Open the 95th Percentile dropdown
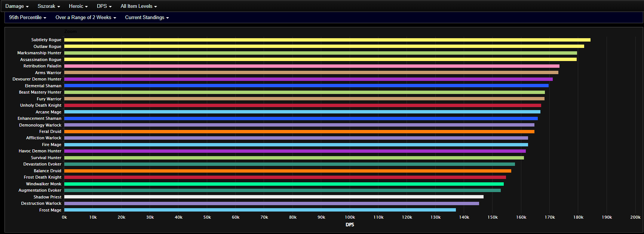The image size is (644, 234). [28, 17]
